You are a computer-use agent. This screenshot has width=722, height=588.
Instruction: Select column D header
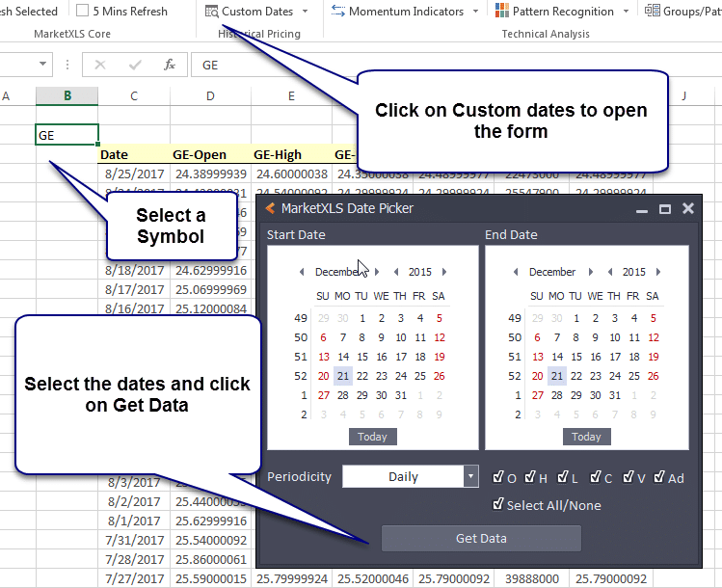210,95
